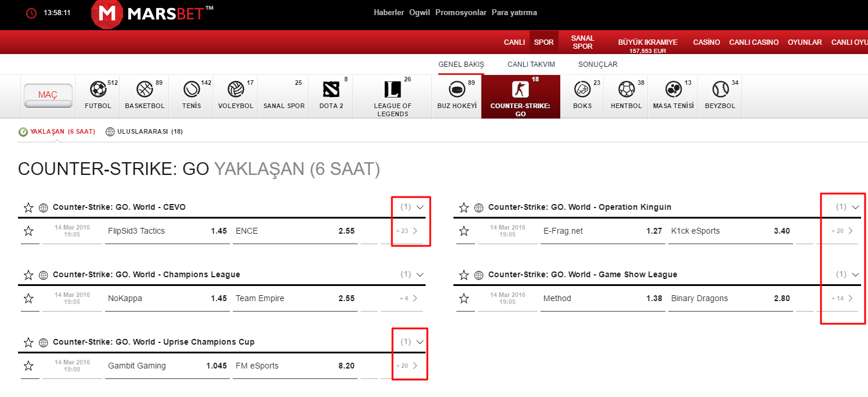Star the Uprise Champions Cup league

pos(28,342)
